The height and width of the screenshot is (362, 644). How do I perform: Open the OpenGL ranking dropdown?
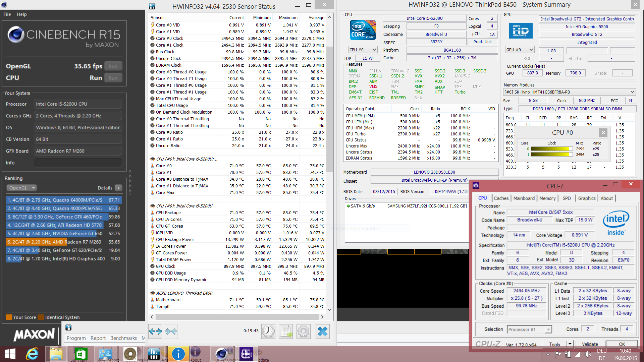(x=22, y=188)
